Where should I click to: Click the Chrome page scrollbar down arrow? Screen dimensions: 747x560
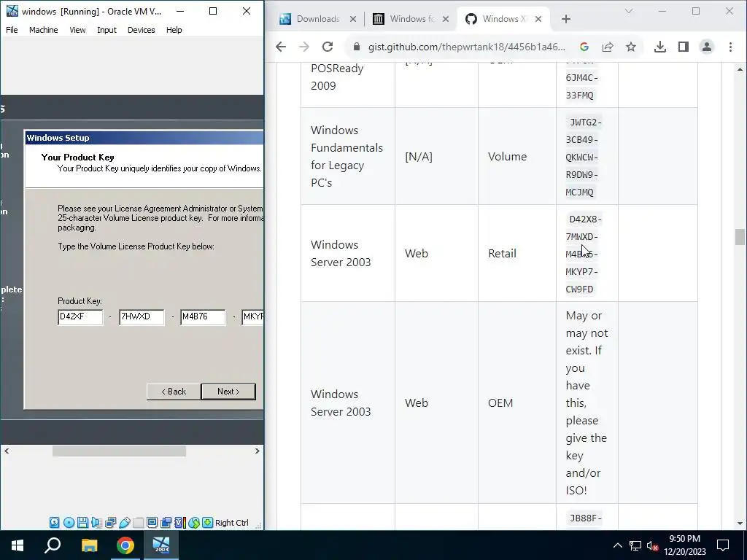pos(740,524)
